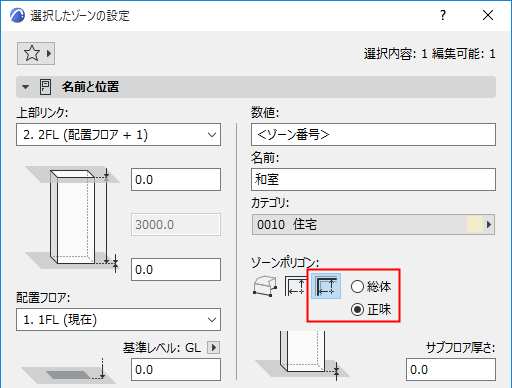Choose the 総体 radio option
Image resolution: width=512 pixels, height=388 pixels.
371,287
